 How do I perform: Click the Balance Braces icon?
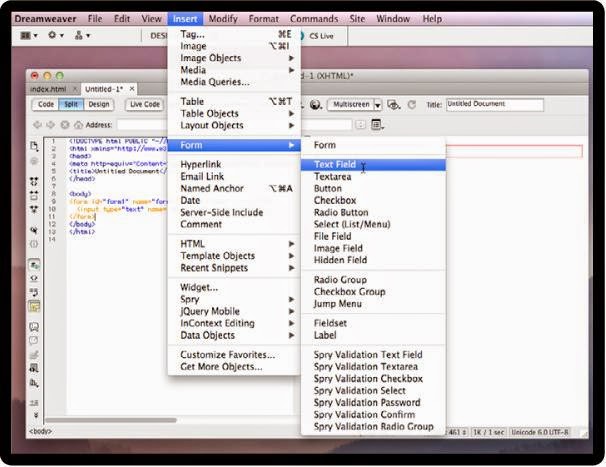pyautogui.click(x=34, y=244)
